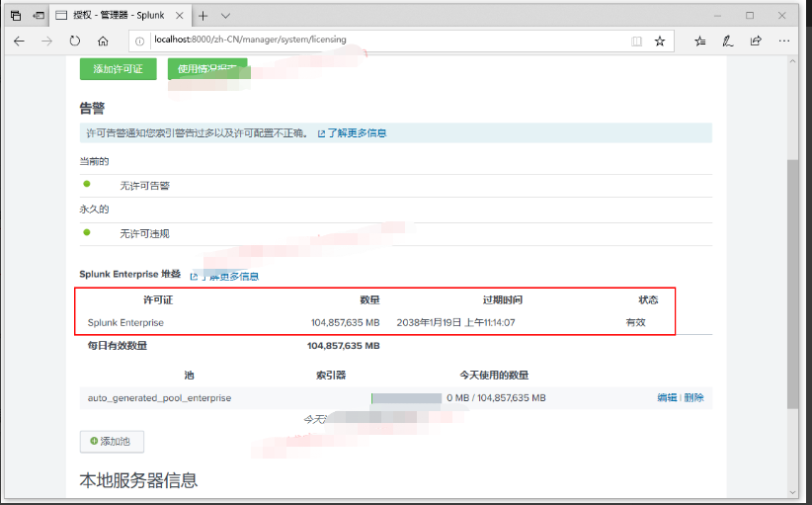Expand the tab preview chevron

(x=225, y=16)
